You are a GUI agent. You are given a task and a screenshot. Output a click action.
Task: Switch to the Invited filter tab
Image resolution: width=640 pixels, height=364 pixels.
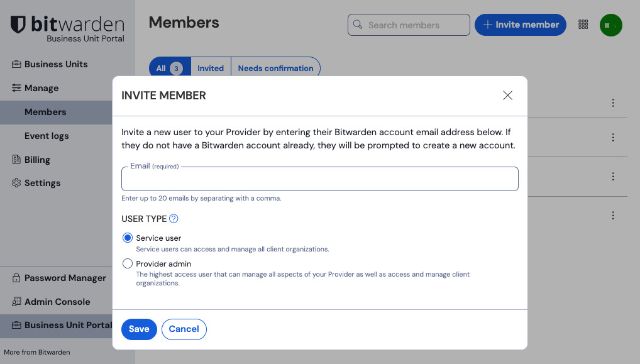211,69
